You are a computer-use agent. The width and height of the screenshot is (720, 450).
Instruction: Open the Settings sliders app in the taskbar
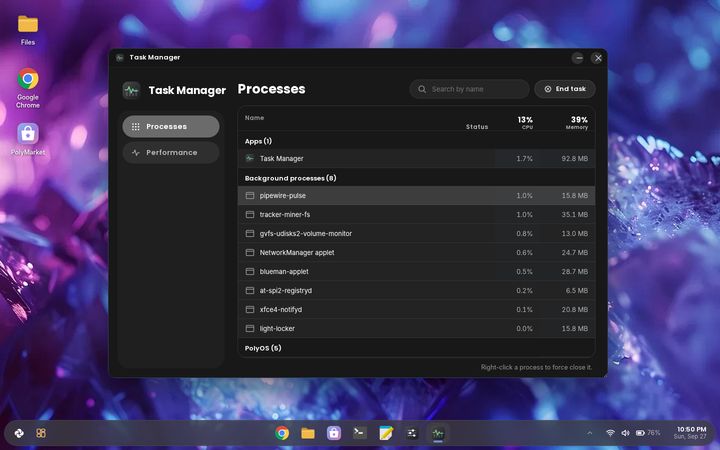412,433
